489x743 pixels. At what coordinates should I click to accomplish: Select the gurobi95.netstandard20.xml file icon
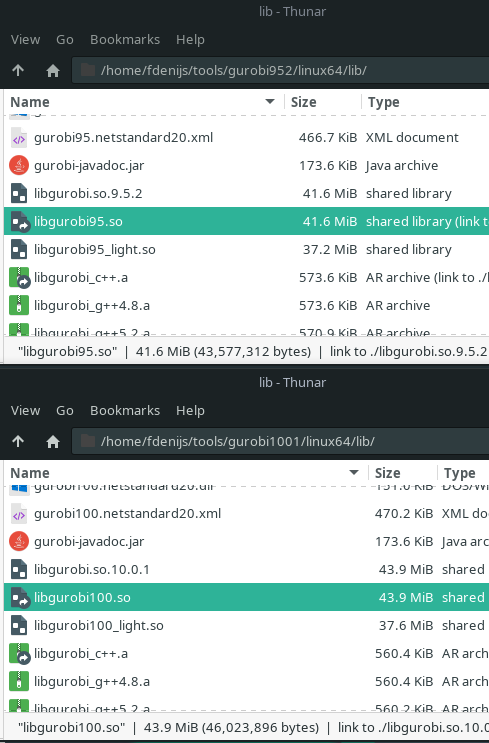pos(19,138)
